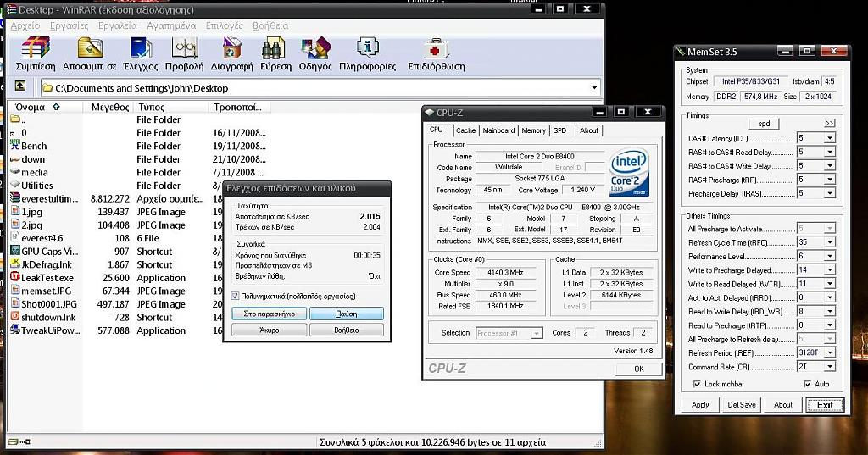This screenshot has height=455, width=868.
Task: Click the up-one-level arrow icon
Action: 20,86
